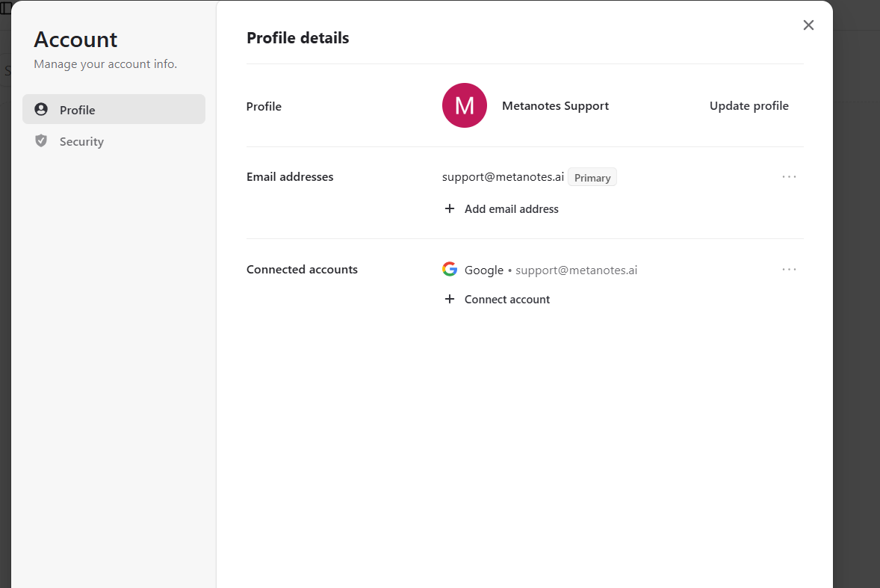Image resolution: width=880 pixels, height=588 pixels.
Task: Switch to the Security tab
Action: click(114, 140)
